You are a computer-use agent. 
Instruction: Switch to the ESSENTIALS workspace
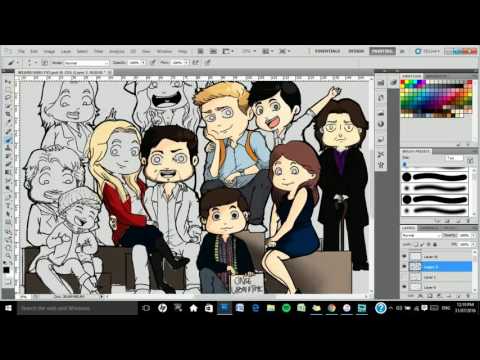(x=327, y=51)
